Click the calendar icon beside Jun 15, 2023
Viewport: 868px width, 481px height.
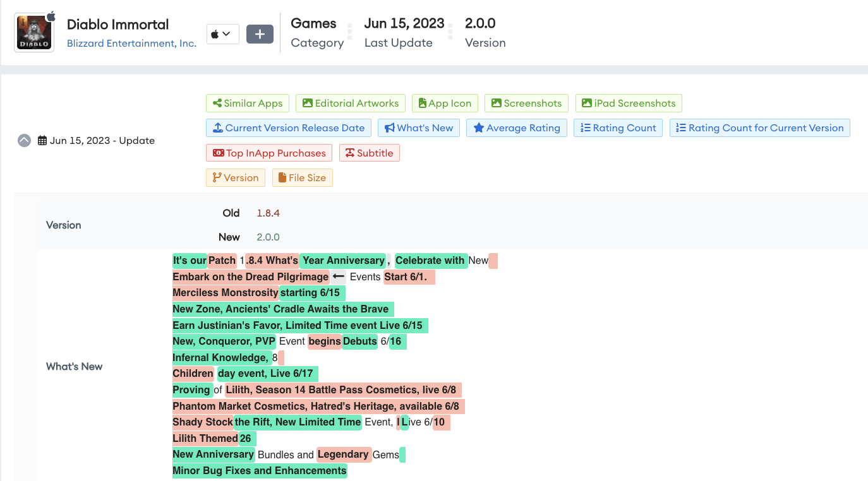coord(42,141)
